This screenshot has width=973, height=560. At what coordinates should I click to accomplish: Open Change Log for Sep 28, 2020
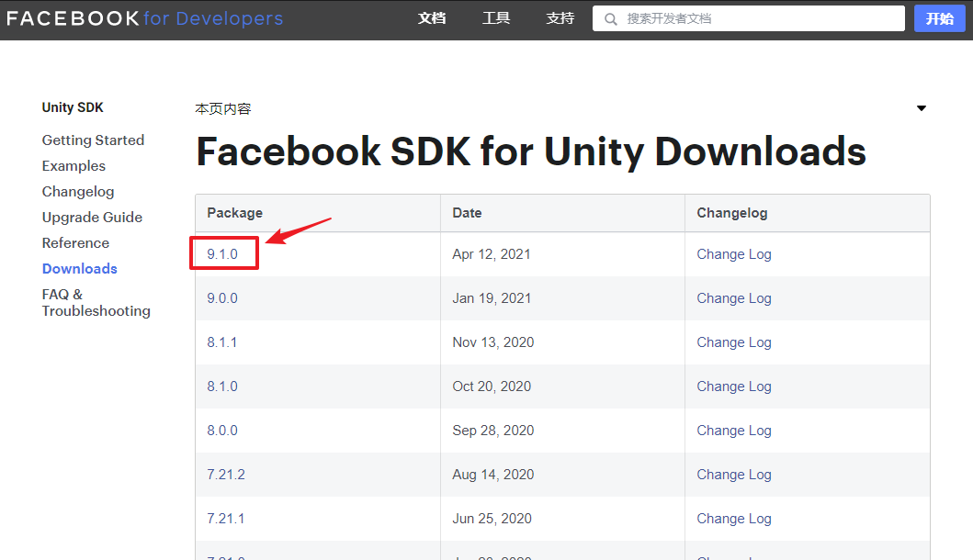coord(734,431)
